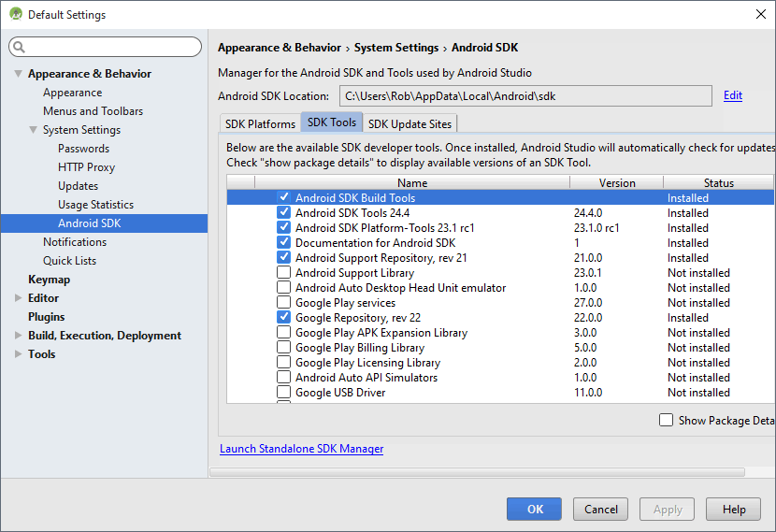
Task: Uncheck Documentation for Android SDK
Action: tap(283, 242)
